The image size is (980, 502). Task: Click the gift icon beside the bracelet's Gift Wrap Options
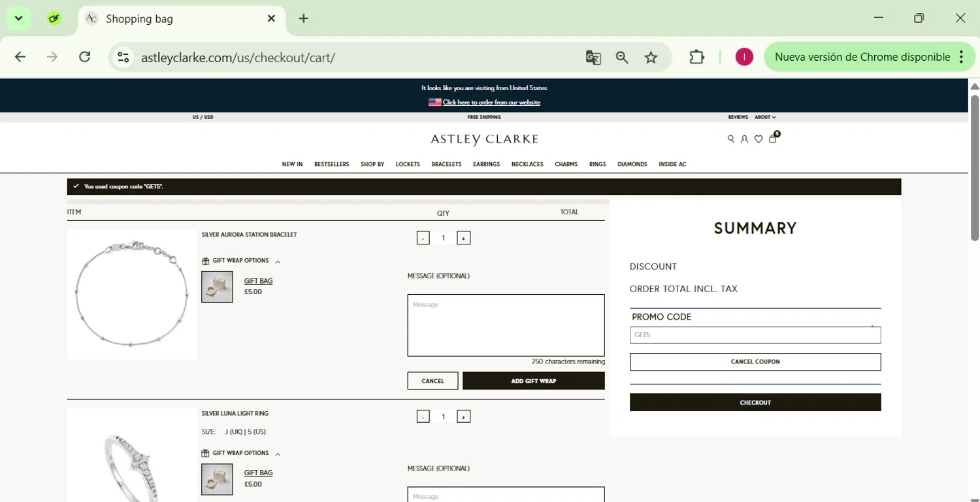click(x=206, y=261)
